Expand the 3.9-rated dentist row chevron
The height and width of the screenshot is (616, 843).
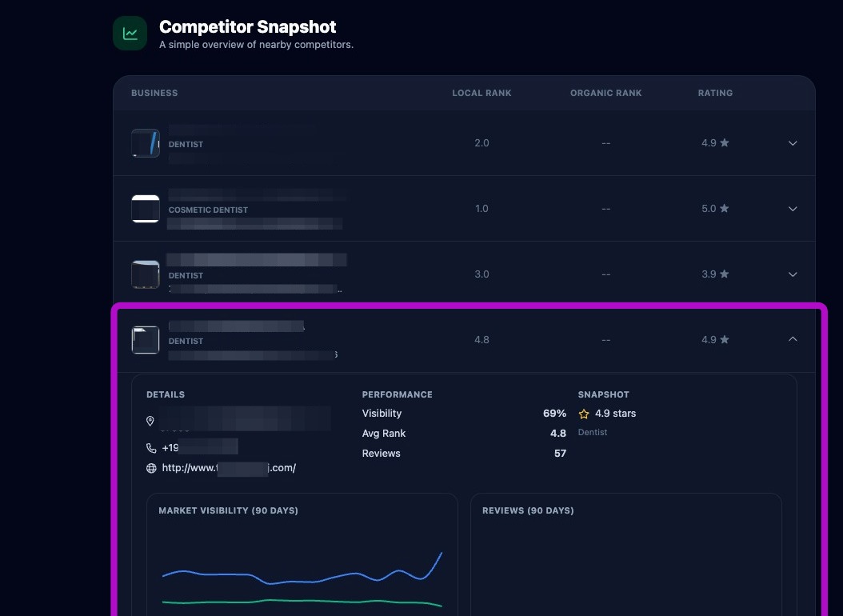793,274
